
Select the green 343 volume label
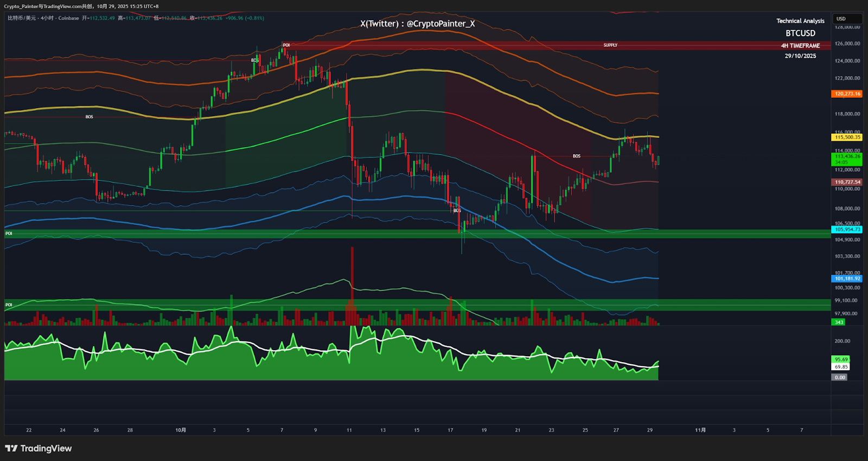tap(839, 323)
